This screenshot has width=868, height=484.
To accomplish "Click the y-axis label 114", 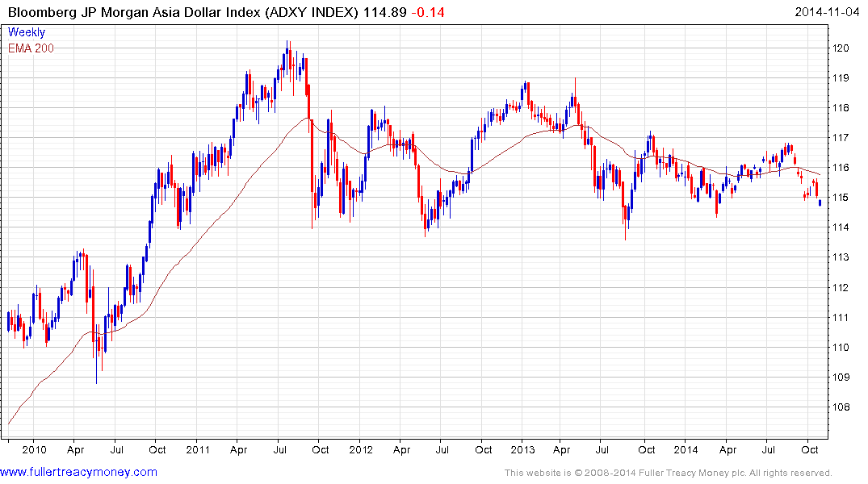I will [x=841, y=227].
